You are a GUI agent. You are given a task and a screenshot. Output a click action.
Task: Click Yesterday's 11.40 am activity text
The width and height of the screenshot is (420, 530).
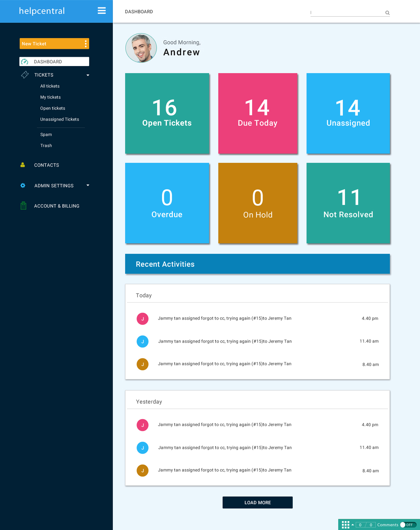225,448
